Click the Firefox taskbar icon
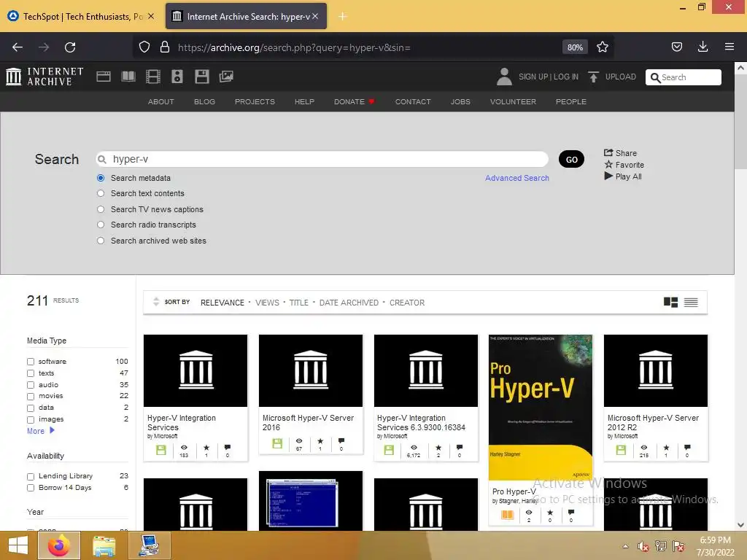The width and height of the screenshot is (747, 560). pos(59,545)
